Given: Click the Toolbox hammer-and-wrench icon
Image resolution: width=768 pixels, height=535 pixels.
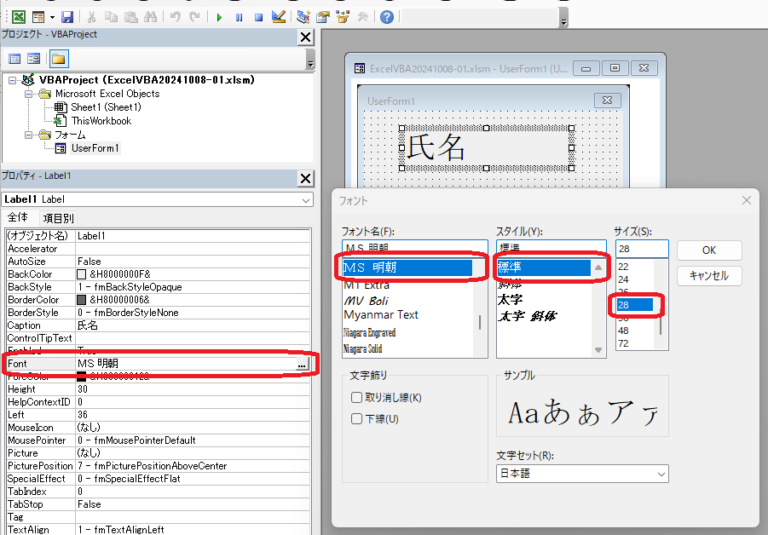Looking at the screenshot, I should (x=362, y=17).
